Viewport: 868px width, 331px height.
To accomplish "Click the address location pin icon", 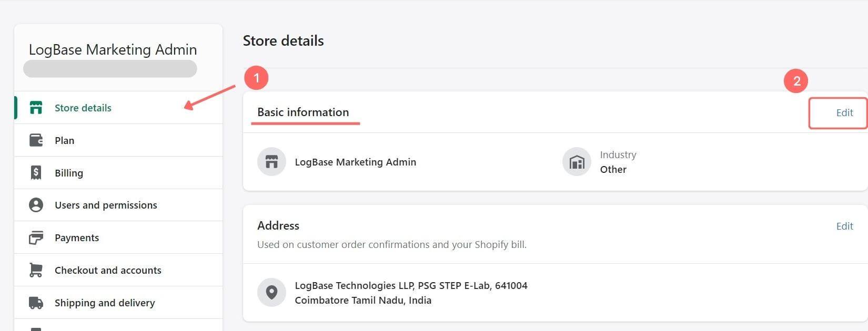I will (x=271, y=292).
